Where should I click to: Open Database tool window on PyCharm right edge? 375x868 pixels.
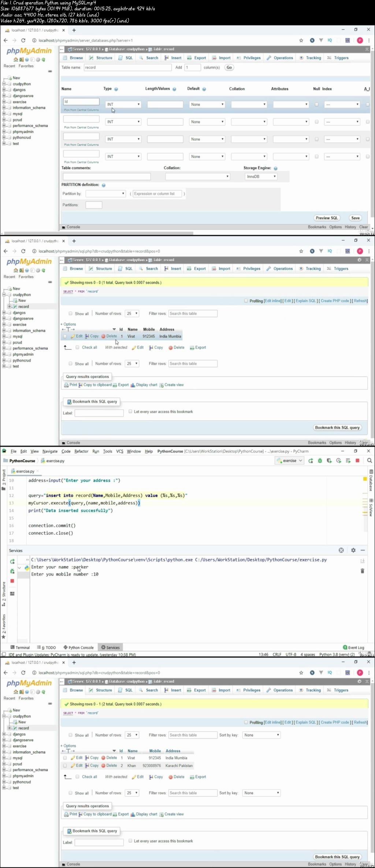371,481
